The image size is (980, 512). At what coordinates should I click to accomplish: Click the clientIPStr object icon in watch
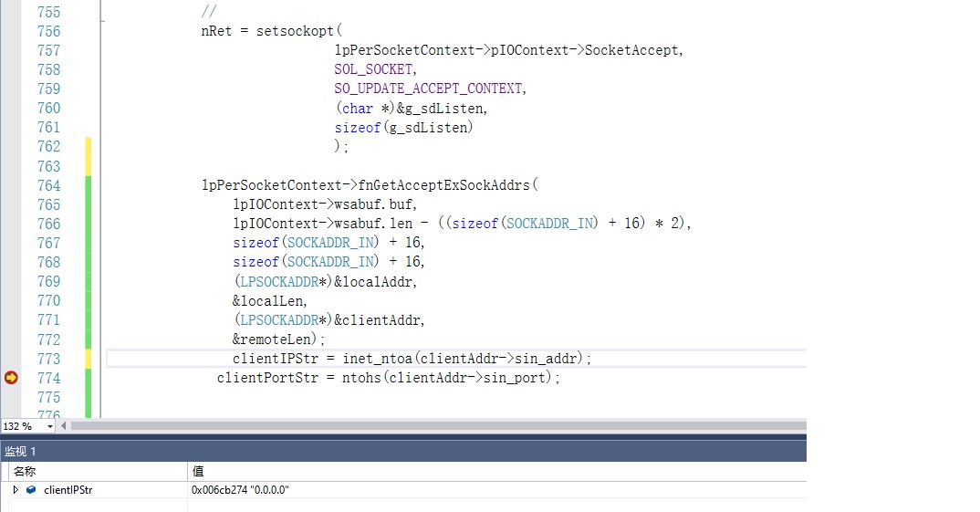(31, 489)
